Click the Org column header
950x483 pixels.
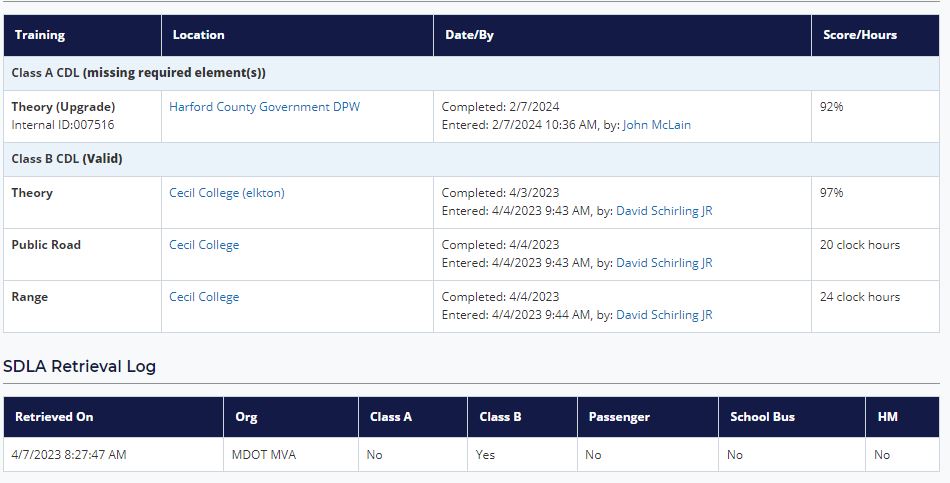(246, 417)
